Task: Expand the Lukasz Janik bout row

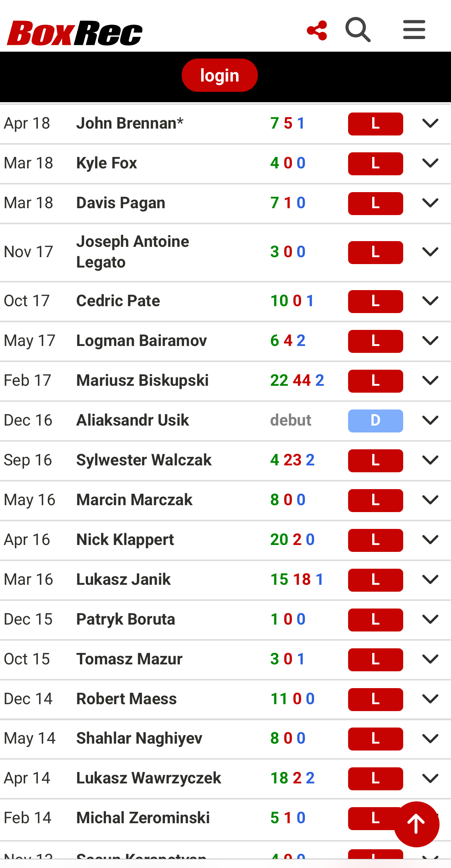Action: click(x=430, y=580)
